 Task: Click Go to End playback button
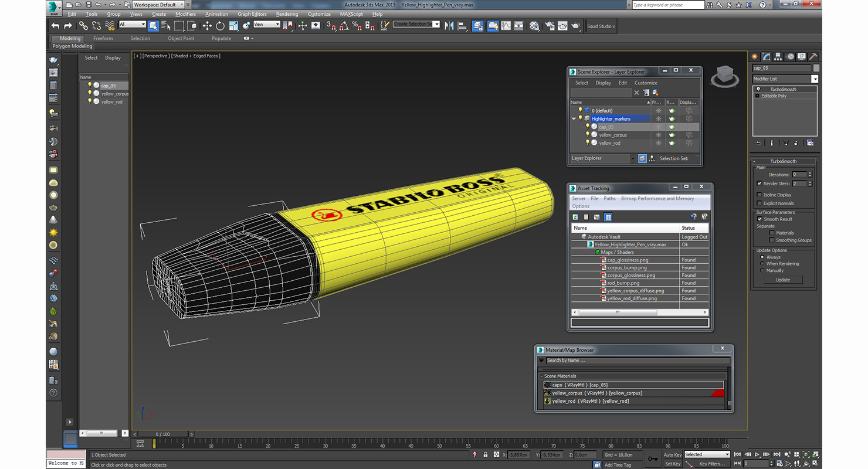coord(777,454)
